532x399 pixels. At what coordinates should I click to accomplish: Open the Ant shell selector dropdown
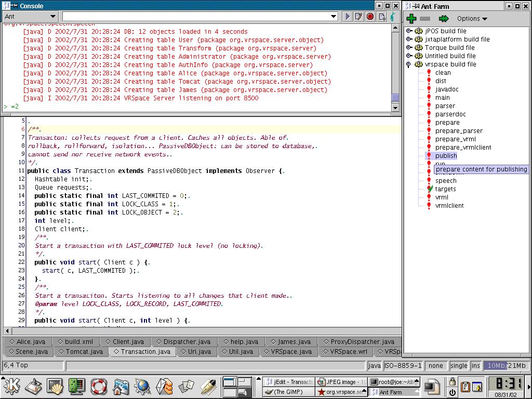coord(30,17)
